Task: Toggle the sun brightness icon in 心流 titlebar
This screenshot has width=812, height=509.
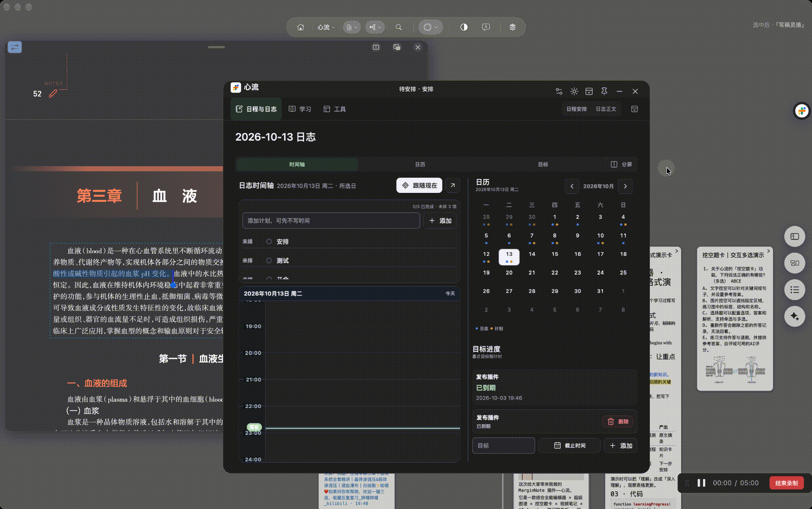Action: tap(574, 91)
